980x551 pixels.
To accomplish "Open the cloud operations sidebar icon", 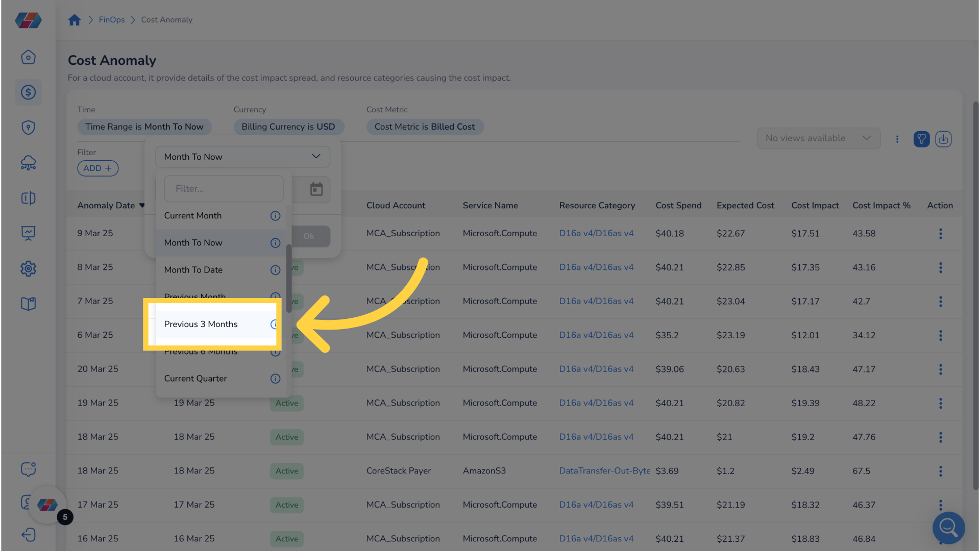I will pyautogui.click(x=28, y=163).
